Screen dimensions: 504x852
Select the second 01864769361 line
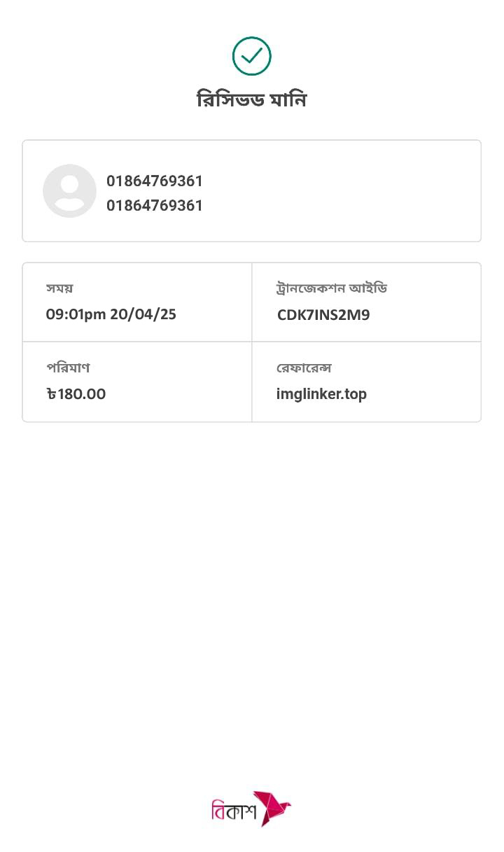coord(155,205)
